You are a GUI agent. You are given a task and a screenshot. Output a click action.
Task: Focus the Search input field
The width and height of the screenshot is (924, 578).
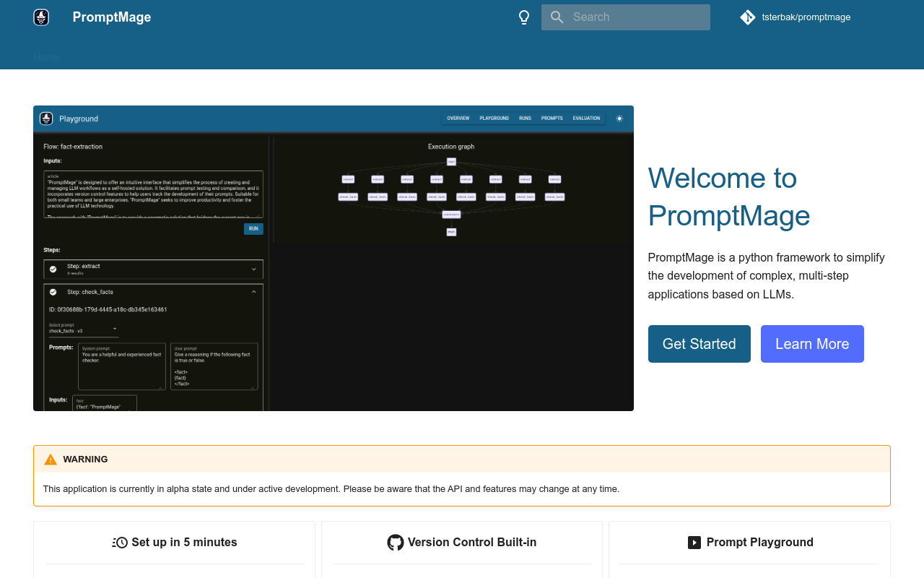pyautogui.click(x=637, y=17)
